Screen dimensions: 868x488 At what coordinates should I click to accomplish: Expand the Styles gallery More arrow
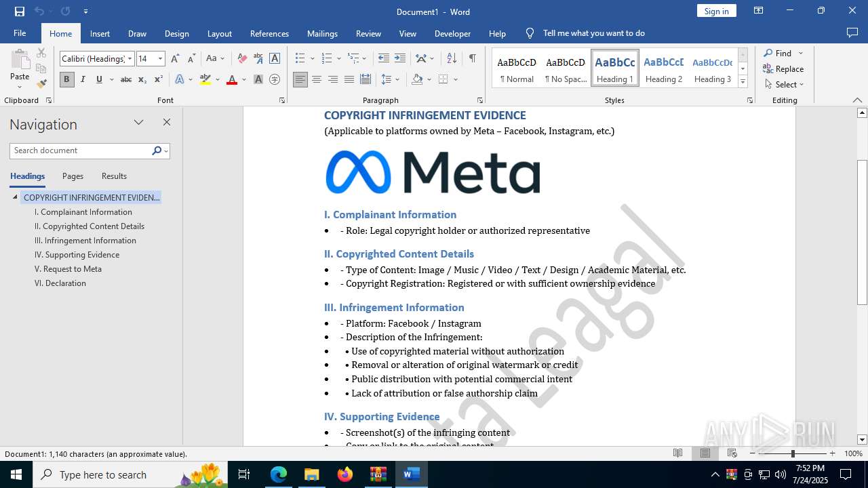click(743, 82)
